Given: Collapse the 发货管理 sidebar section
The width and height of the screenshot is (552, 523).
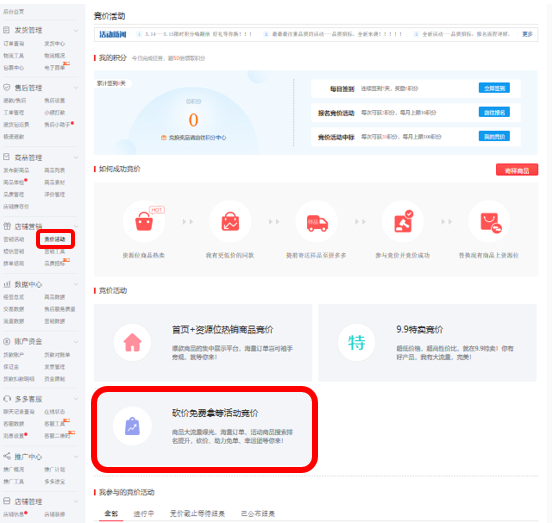Looking at the screenshot, I should tap(76, 31).
